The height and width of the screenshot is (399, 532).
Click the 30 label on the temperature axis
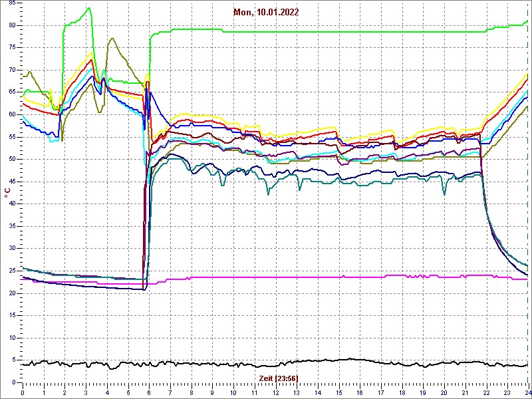tap(12, 248)
